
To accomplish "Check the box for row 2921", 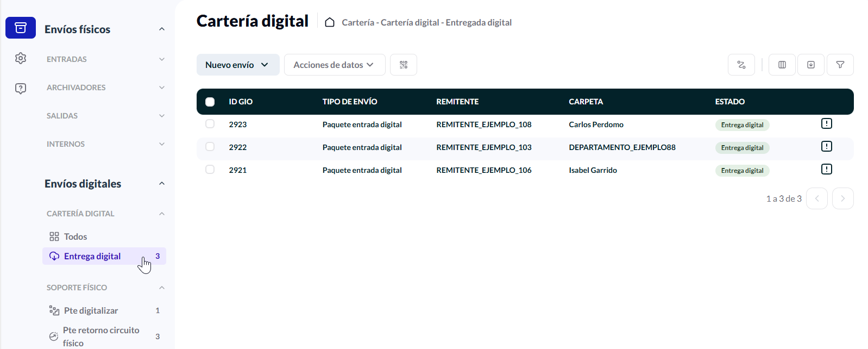I will [x=210, y=170].
